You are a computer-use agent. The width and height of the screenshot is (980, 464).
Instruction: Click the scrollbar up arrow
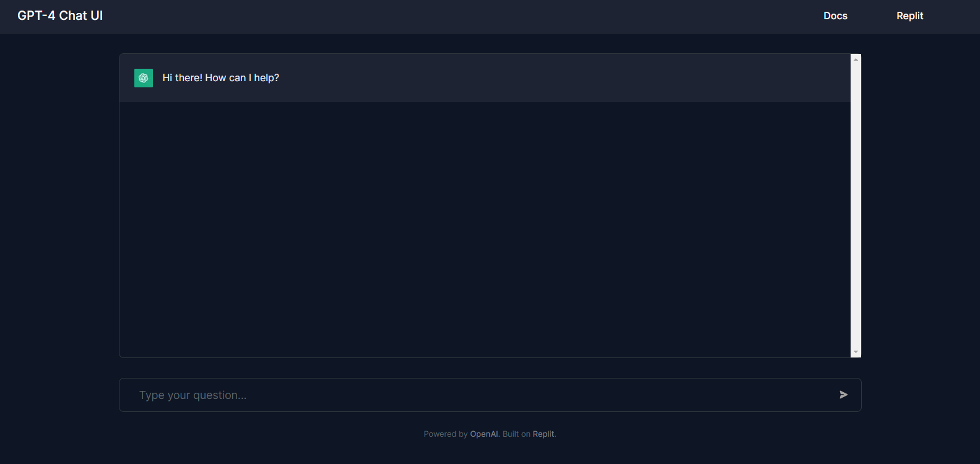(x=856, y=59)
